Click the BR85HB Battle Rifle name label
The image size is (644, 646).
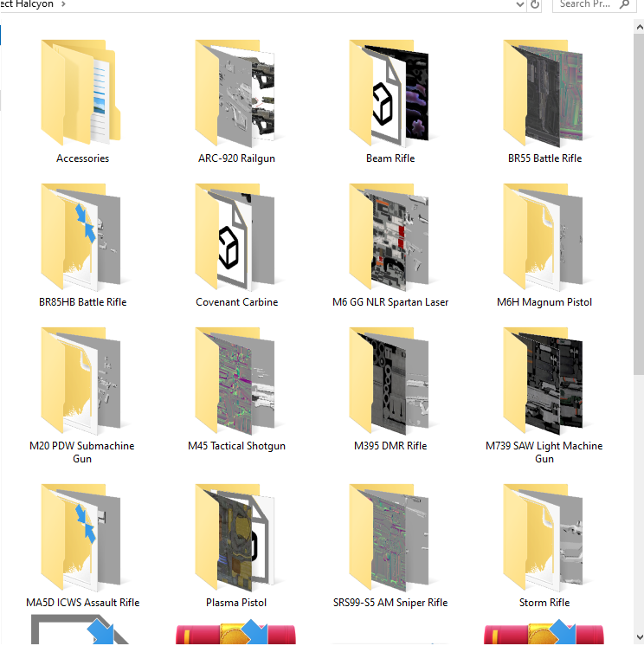(x=82, y=302)
